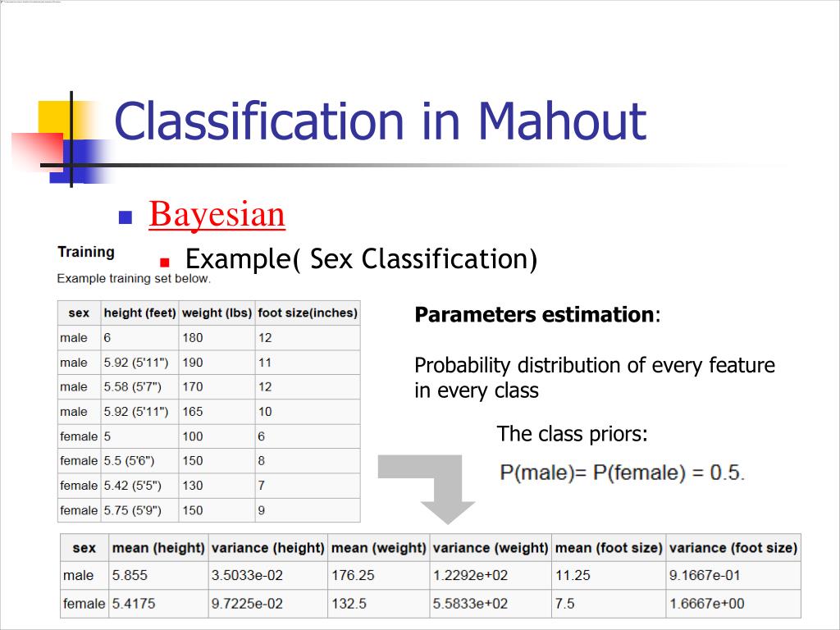
Task: Click foot size cell '9'
Action: point(308,510)
